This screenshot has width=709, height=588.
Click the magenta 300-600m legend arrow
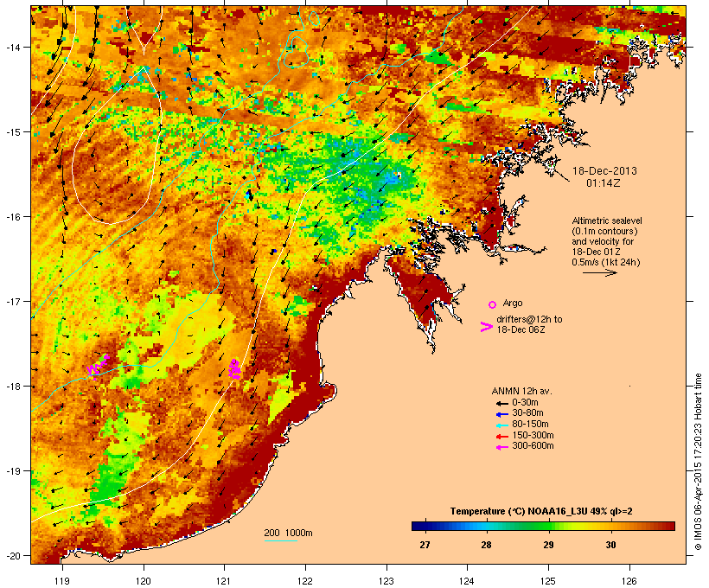501,447
